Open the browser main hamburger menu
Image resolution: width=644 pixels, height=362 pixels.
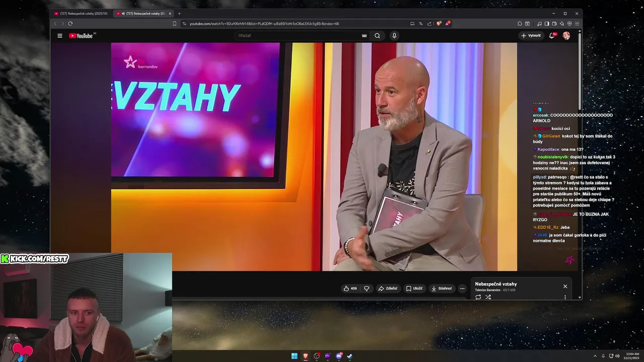pyautogui.click(x=577, y=24)
